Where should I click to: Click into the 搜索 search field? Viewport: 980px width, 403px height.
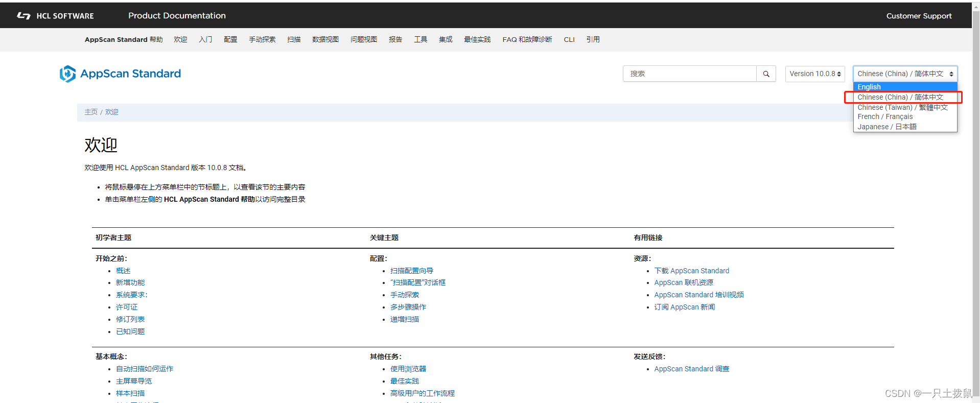(x=689, y=74)
